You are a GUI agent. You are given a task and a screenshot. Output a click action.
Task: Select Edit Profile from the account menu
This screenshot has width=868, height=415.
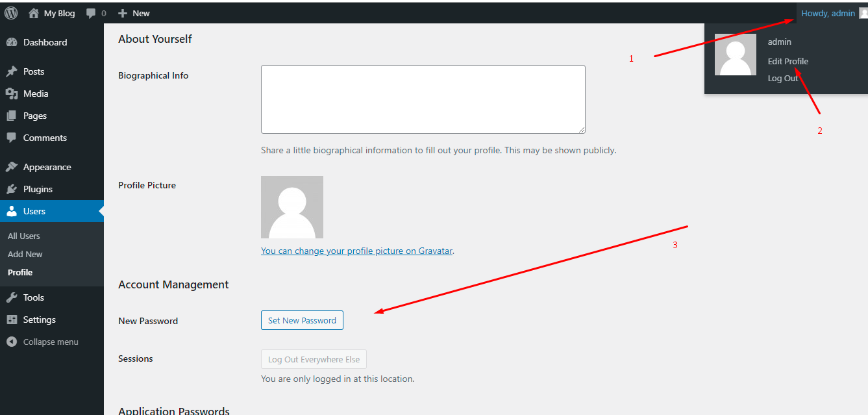click(x=787, y=60)
